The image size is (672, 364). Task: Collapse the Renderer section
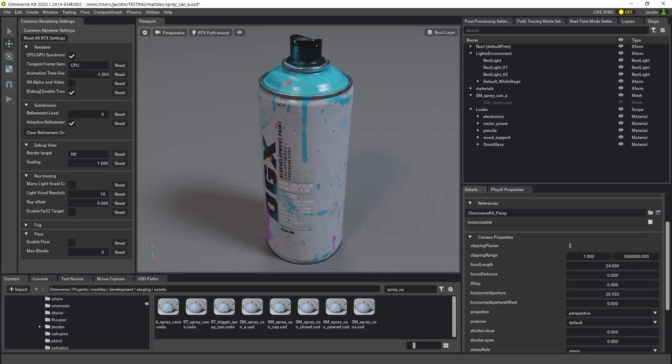27,47
